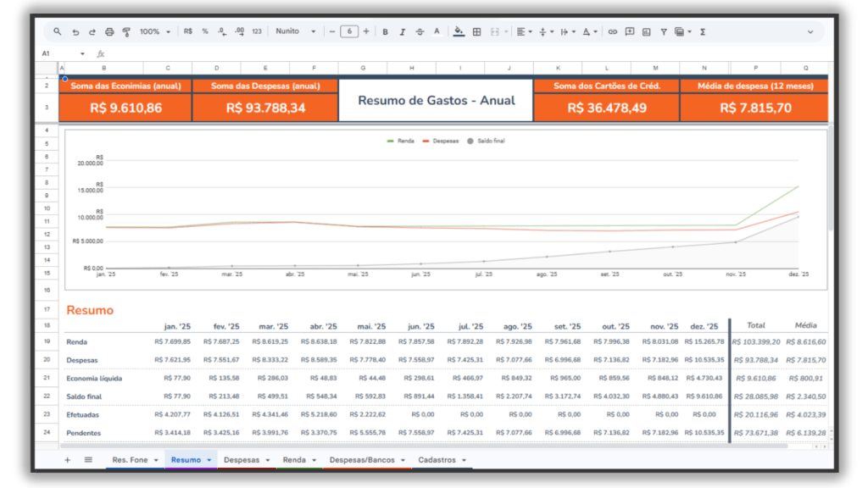868x488 pixels.
Task: Click the print icon in toolbar
Action: click(x=109, y=31)
